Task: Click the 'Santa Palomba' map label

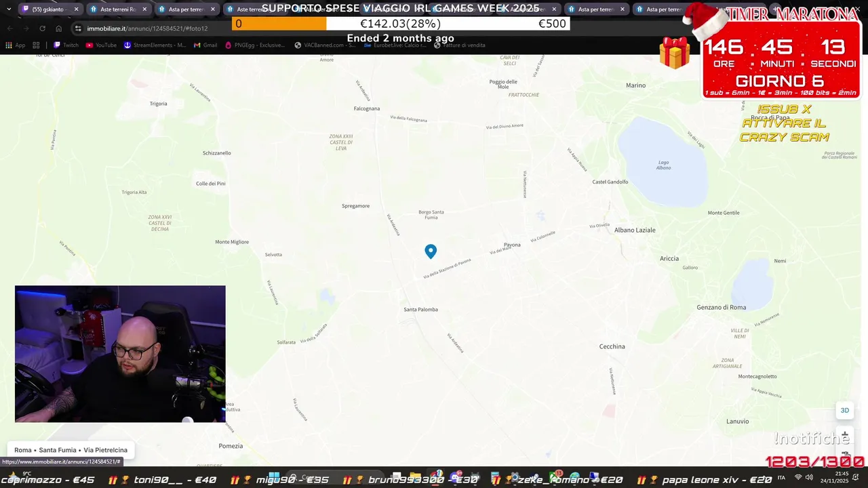Action: [420, 310]
